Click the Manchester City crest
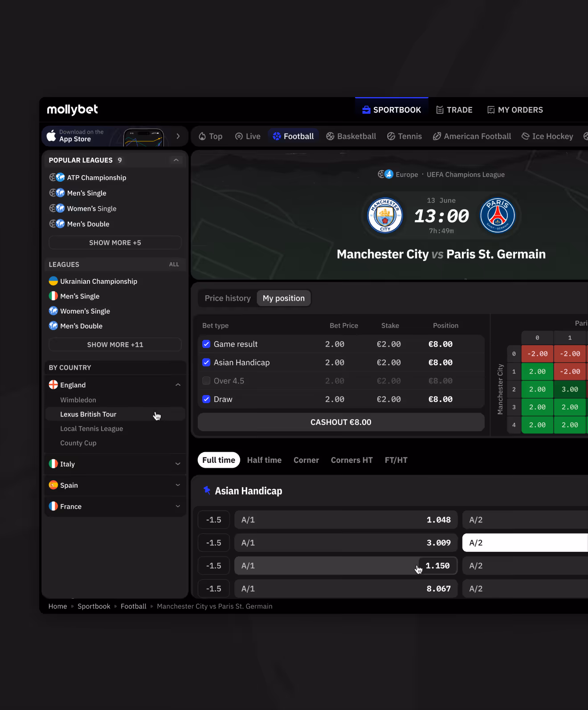 point(385,216)
